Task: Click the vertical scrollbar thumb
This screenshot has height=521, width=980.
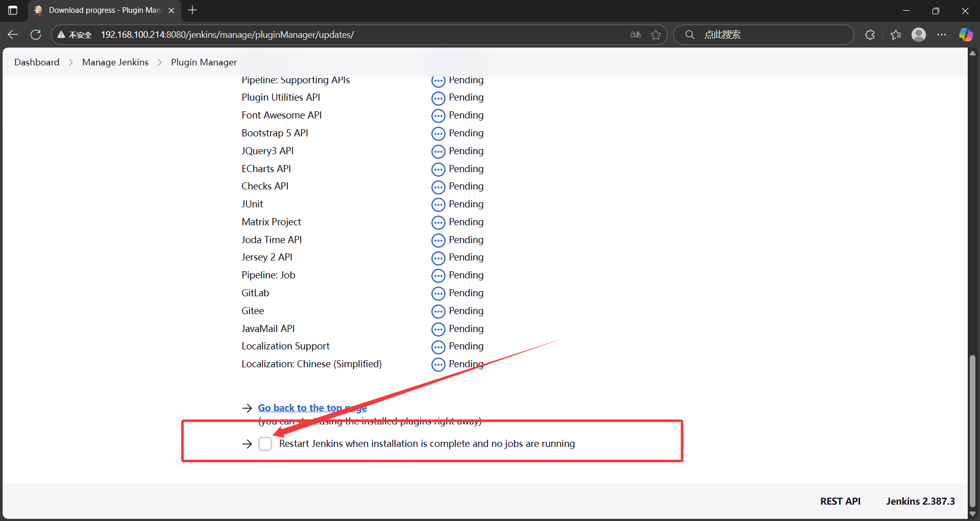Action: pos(972,431)
